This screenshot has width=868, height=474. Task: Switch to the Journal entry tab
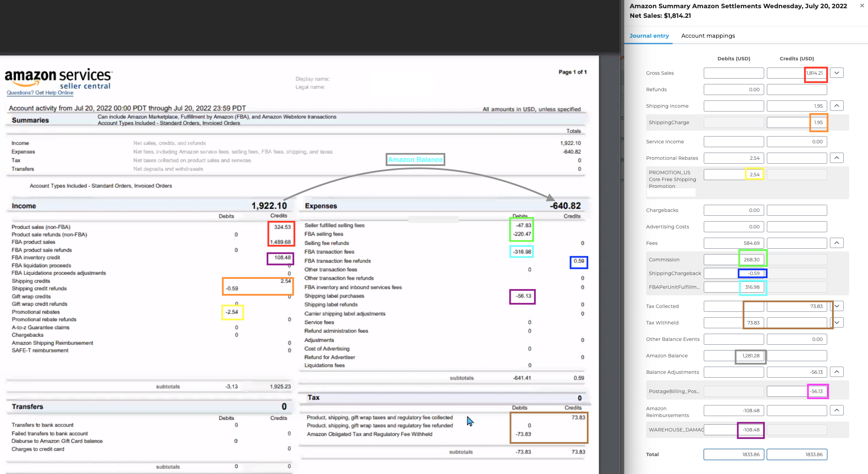click(649, 36)
